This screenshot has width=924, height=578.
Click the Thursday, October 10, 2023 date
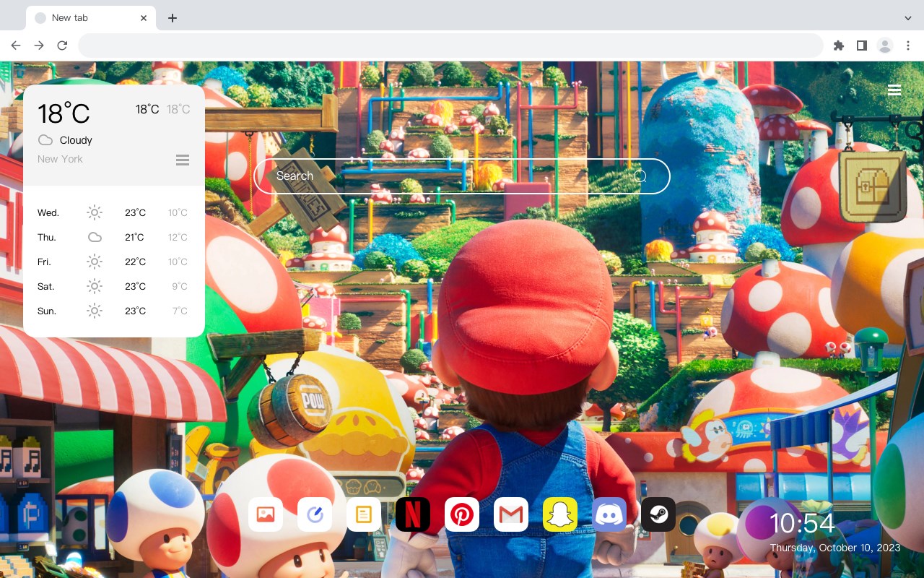[835, 548]
